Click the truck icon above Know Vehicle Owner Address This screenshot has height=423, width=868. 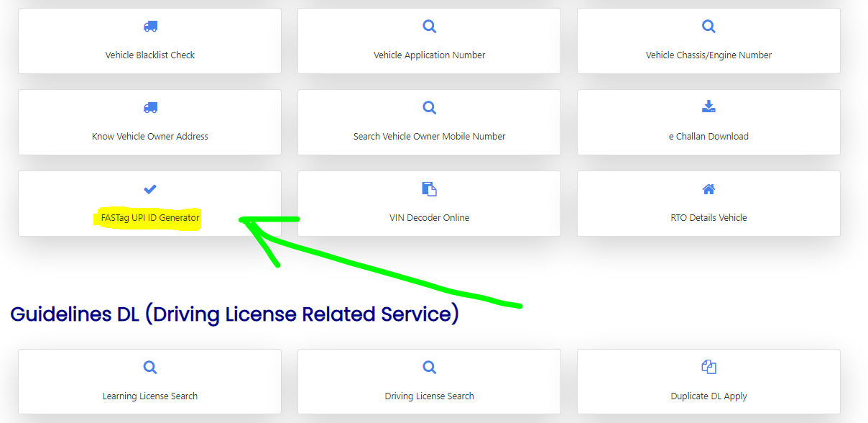(150, 108)
